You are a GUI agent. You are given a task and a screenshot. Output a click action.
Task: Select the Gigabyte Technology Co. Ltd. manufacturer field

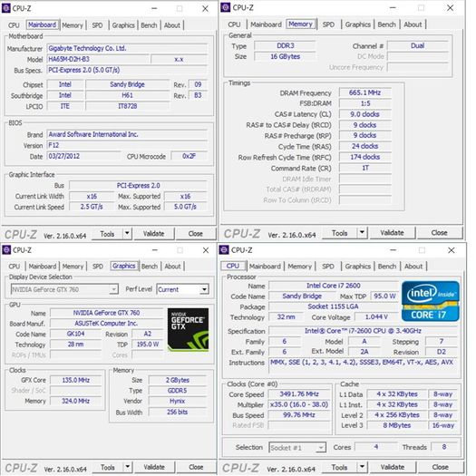point(127,48)
